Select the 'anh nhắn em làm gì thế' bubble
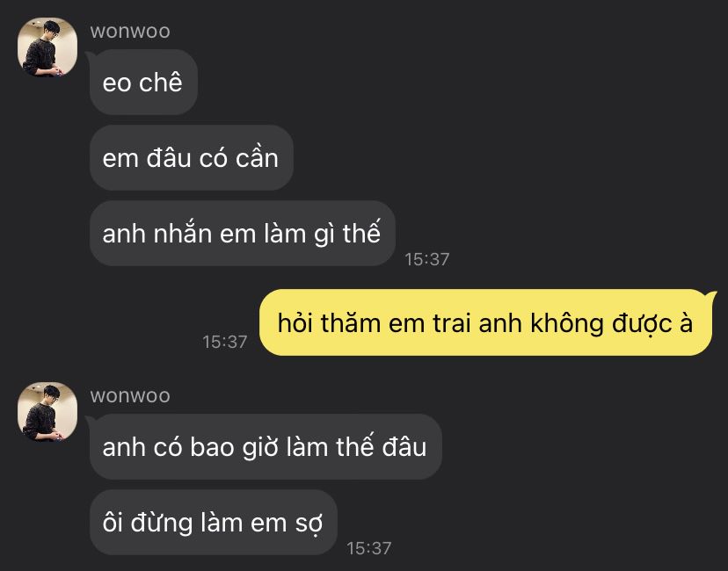Viewport: 728px width, 571px height. (x=243, y=234)
